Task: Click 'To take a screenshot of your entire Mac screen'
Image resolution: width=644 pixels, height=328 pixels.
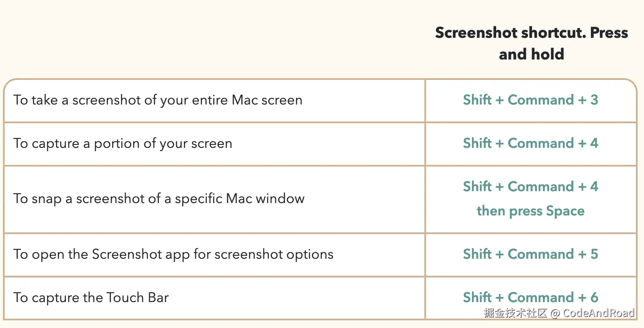Action: click(x=158, y=100)
